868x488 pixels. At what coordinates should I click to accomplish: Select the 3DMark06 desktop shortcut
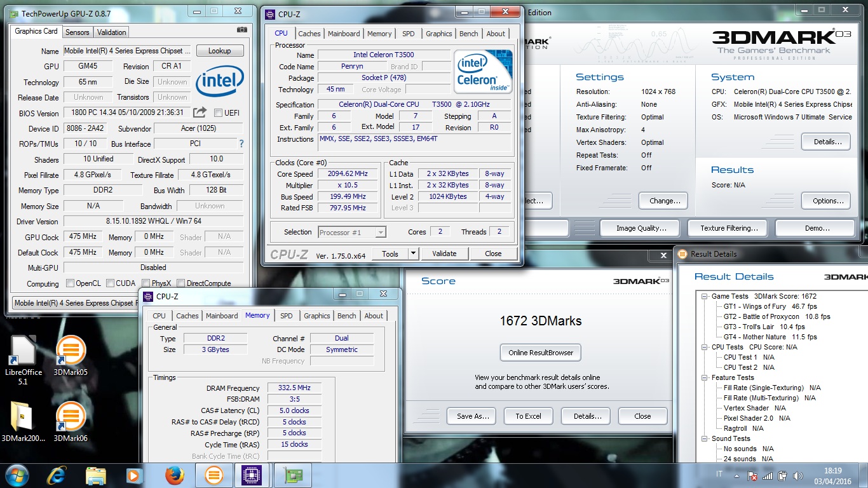click(71, 421)
